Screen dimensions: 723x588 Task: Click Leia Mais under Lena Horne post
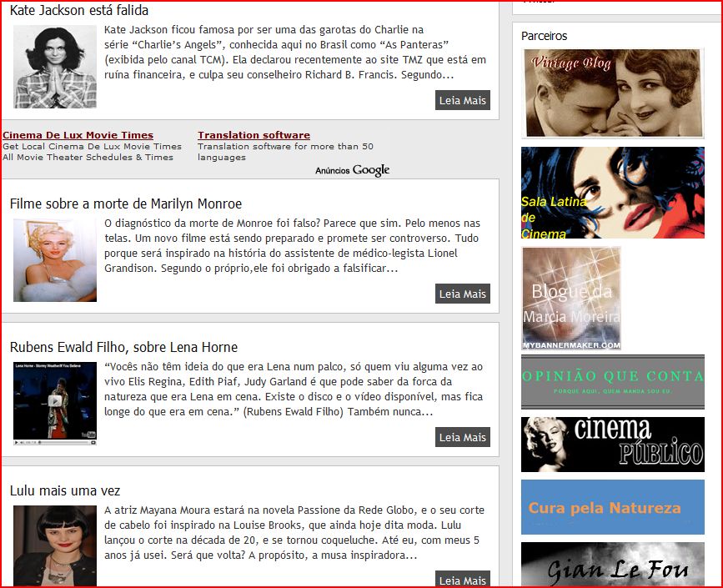(463, 437)
